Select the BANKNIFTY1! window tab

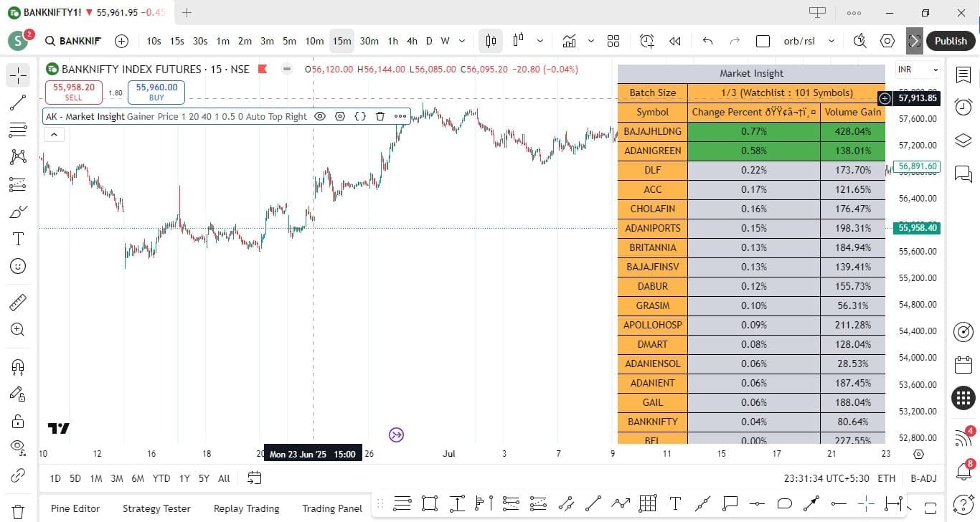point(87,12)
